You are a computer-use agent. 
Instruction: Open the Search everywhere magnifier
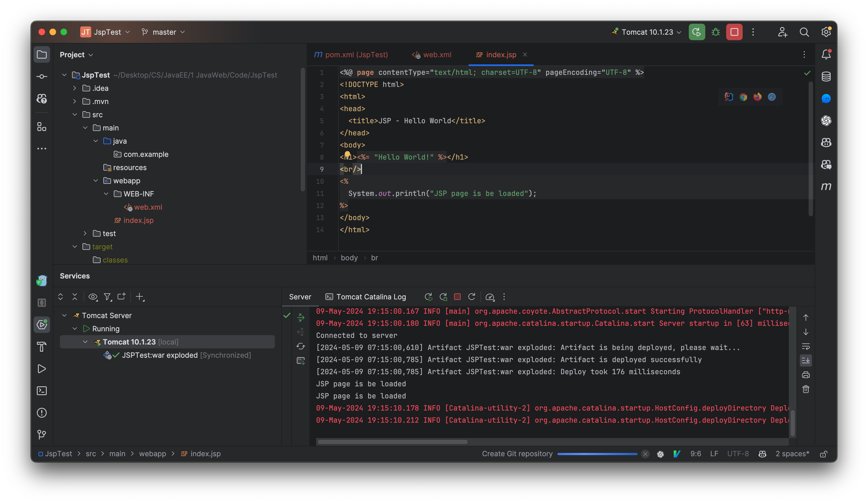804,32
